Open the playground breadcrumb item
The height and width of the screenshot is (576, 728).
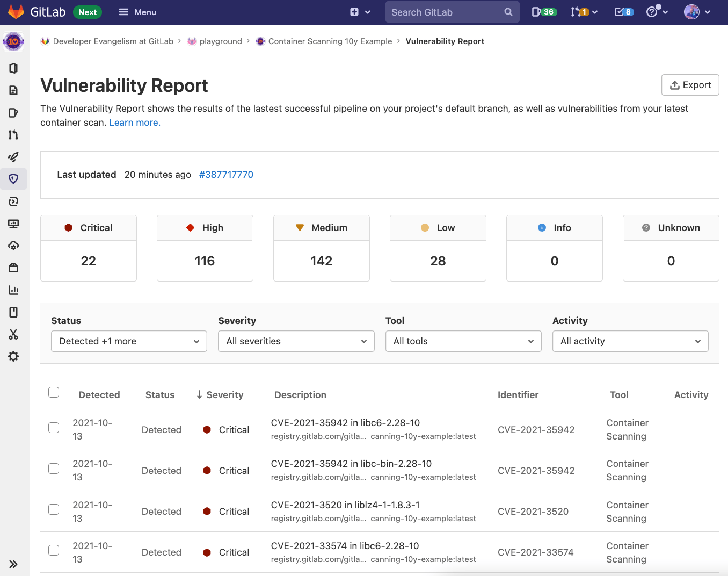(x=220, y=41)
